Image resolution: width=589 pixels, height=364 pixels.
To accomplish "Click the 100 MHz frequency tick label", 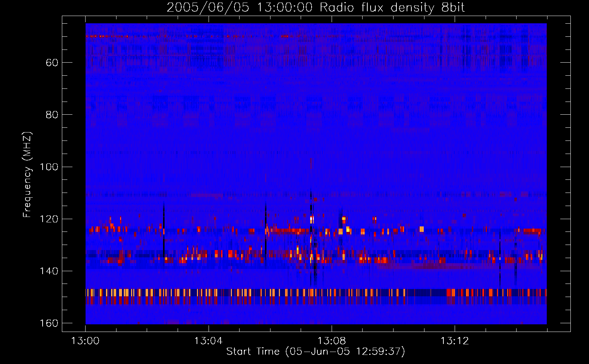I will 49,167.
